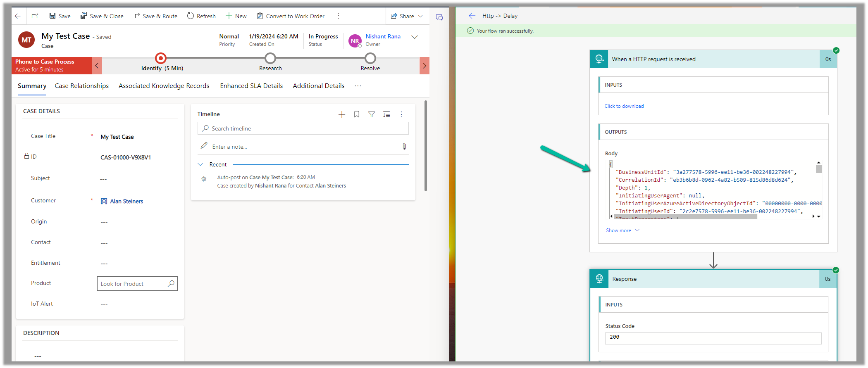
Task: Open record in new window icon
Action: point(35,16)
